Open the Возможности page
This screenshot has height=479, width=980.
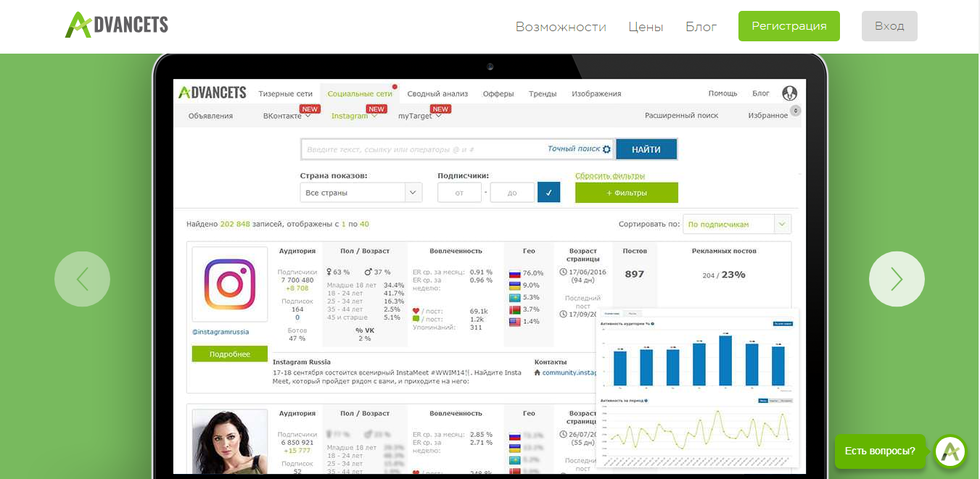click(x=561, y=27)
